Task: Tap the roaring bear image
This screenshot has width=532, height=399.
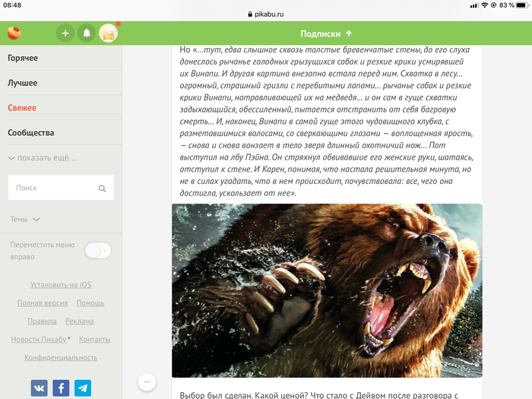Action: 327,290
